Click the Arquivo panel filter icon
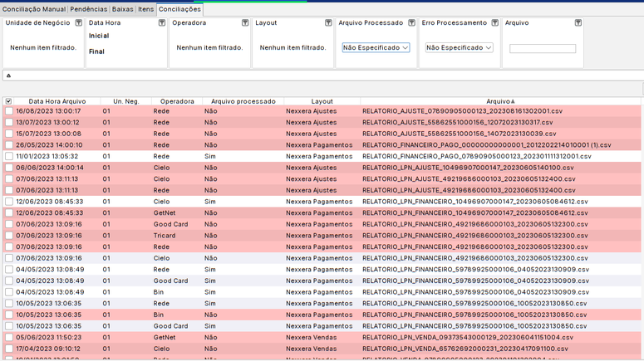The width and height of the screenshot is (644, 361). pos(578,23)
